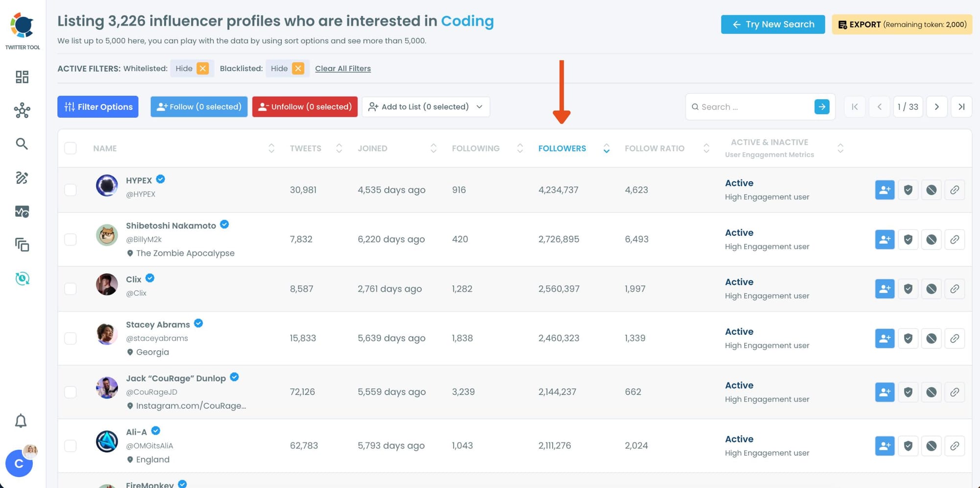Open notifications bell in sidebar
The width and height of the screenshot is (980, 488).
point(21,421)
